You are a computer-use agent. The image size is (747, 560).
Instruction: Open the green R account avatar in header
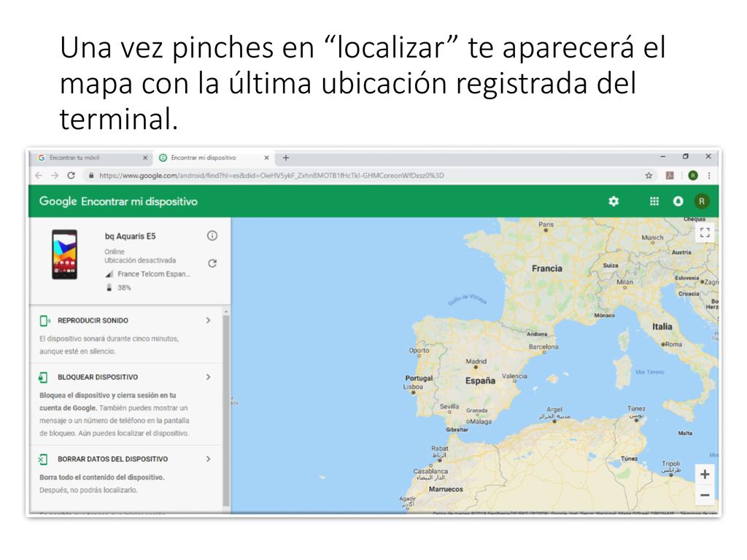[x=701, y=201]
